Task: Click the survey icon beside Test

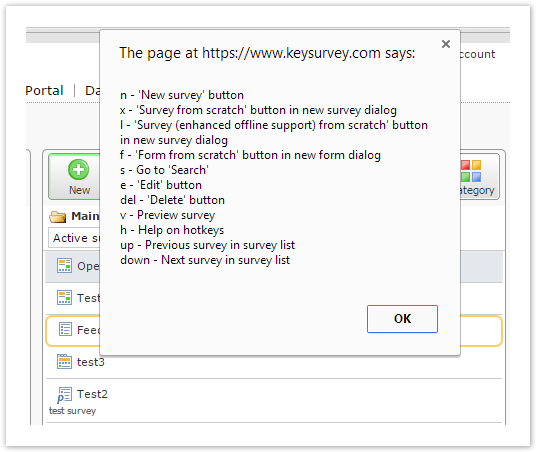Action: click(x=64, y=297)
